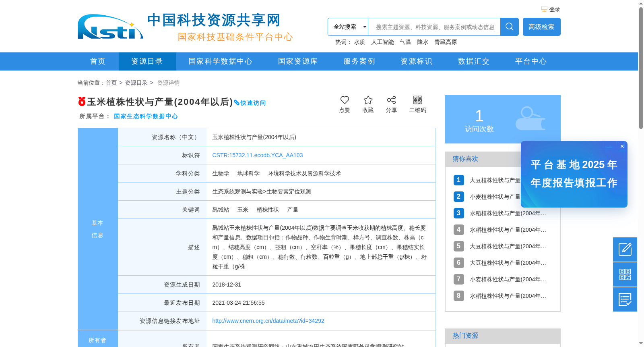644x347 pixels.
Task: Open the floating pencil edit feedback icon
Action: [x=625, y=249]
